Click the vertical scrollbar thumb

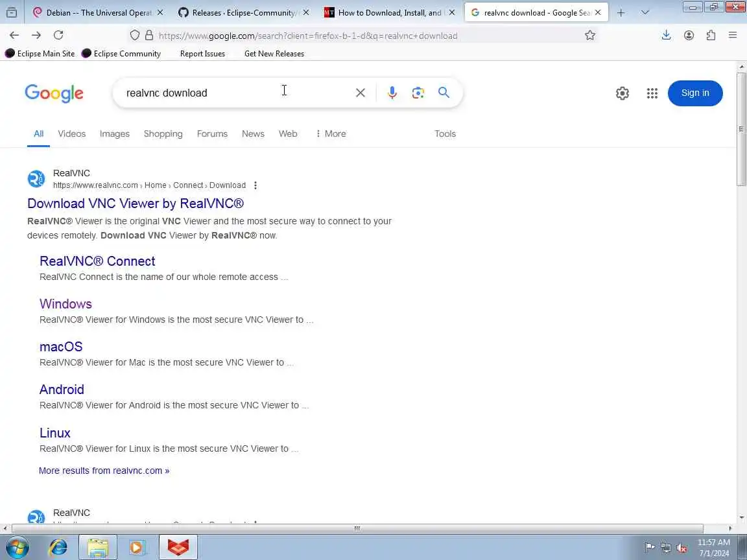[741, 129]
